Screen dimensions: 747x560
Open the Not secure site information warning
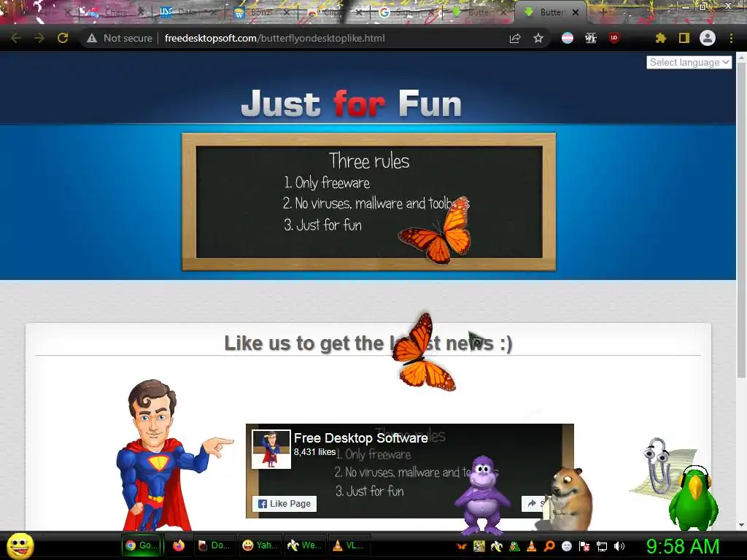[120, 38]
